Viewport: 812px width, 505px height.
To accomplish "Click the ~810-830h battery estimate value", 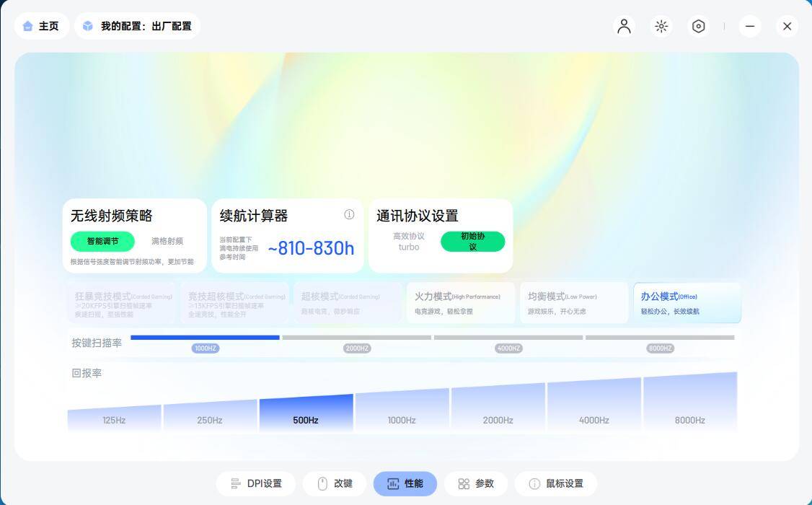I will coord(311,249).
